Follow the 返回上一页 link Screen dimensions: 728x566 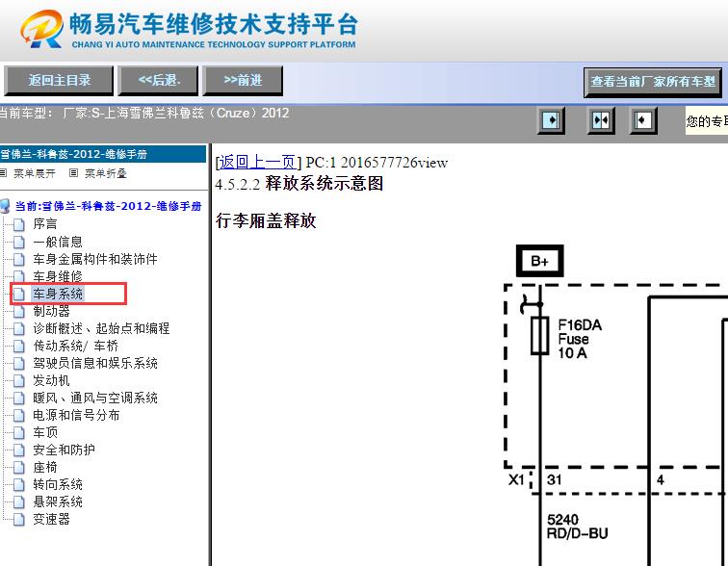(257, 162)
